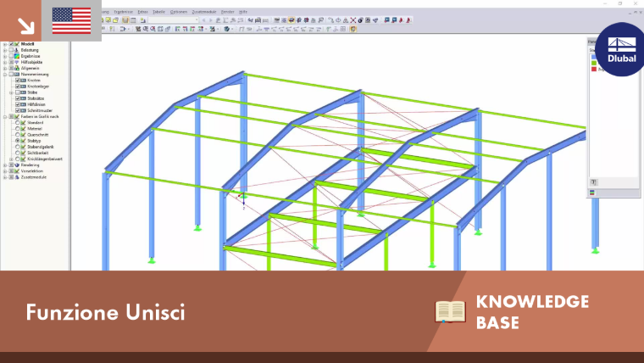This screenshot has height=363, width=644.
Task: Open the Ergebnisse menu
Action: pos(123,12)
